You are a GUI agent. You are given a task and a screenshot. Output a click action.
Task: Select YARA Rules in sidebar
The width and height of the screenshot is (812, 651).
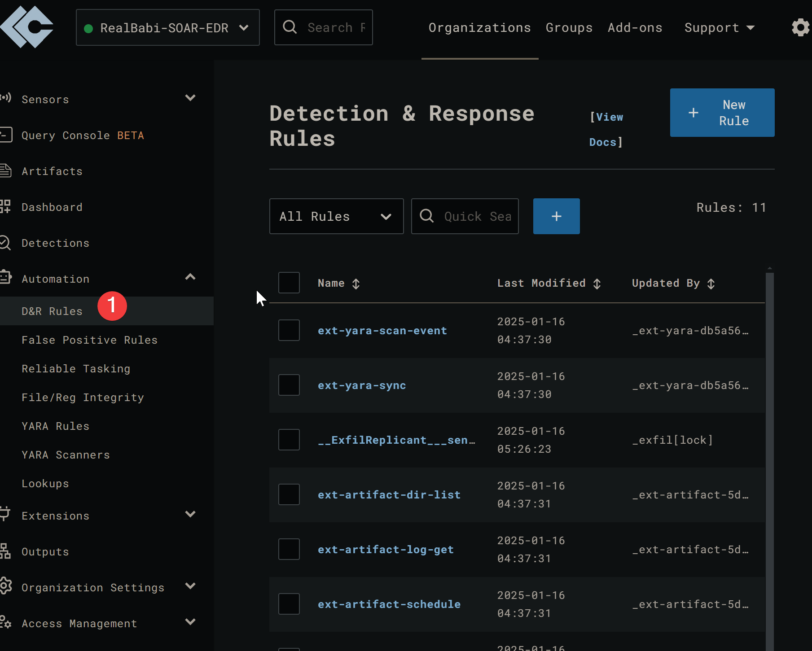(x=56, y=426)
